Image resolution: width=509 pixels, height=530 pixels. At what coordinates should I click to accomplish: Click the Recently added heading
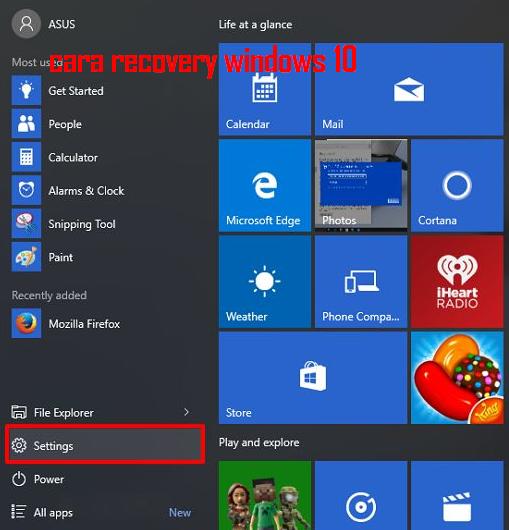[49, 295]
